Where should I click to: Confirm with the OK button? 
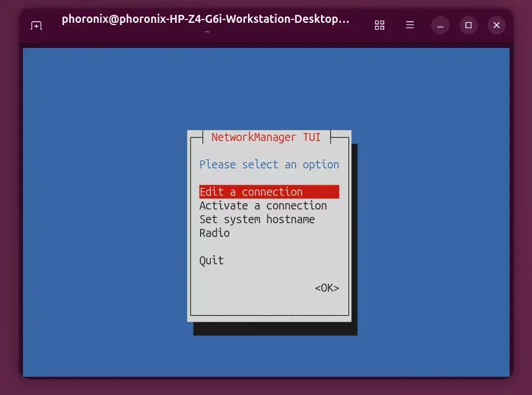point(327,288)
